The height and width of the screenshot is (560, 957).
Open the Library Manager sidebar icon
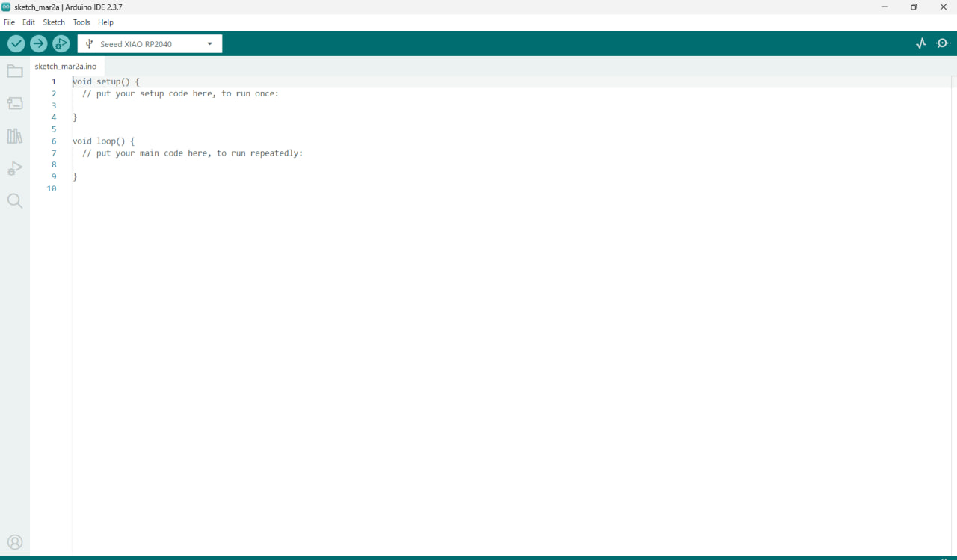(15, 136)
